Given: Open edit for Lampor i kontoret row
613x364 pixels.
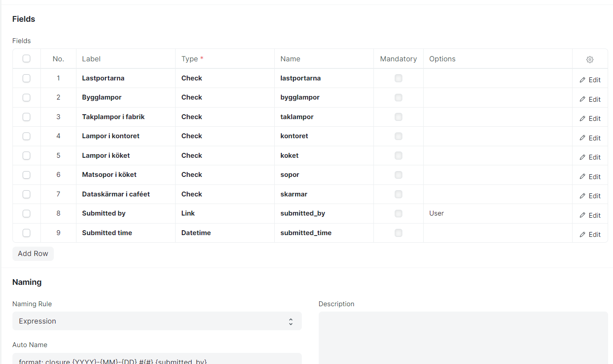Looking at the screenshot, I should click(x=590, y=138).
